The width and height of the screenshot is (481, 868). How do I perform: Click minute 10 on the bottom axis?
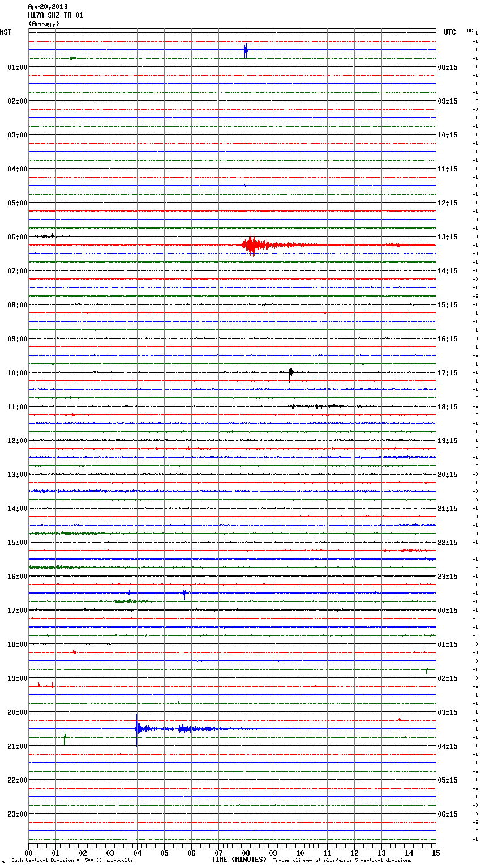[x=300, y=853]
